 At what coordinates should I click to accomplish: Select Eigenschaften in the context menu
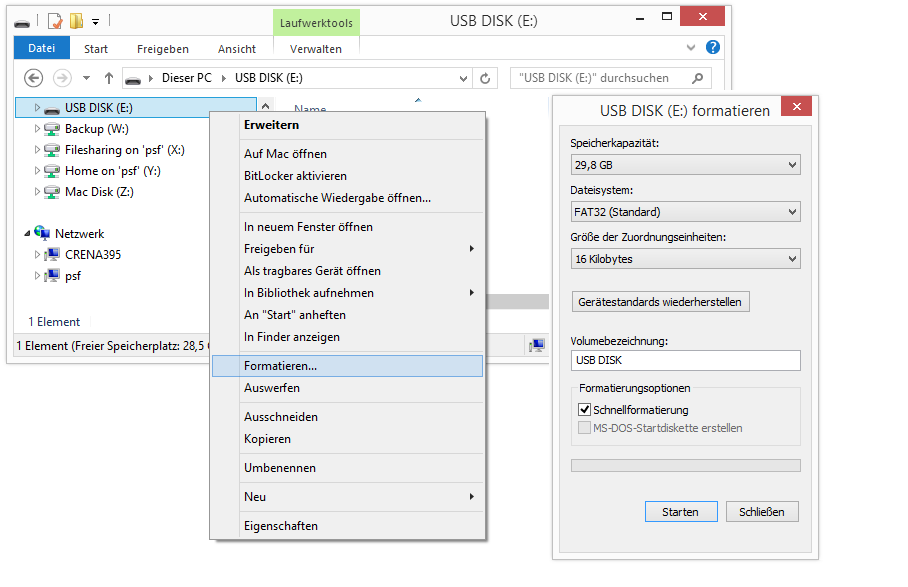pyautogui.click(x=281, y=525)
